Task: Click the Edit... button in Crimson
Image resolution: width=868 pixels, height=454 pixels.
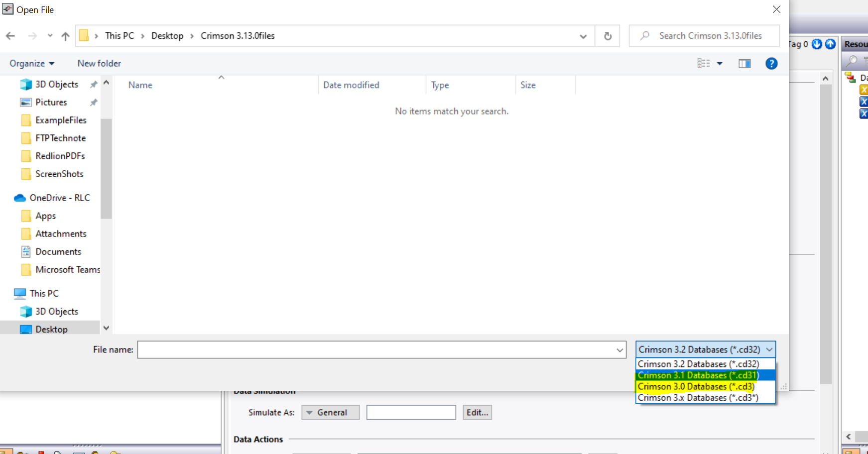Action: [477, 412]
